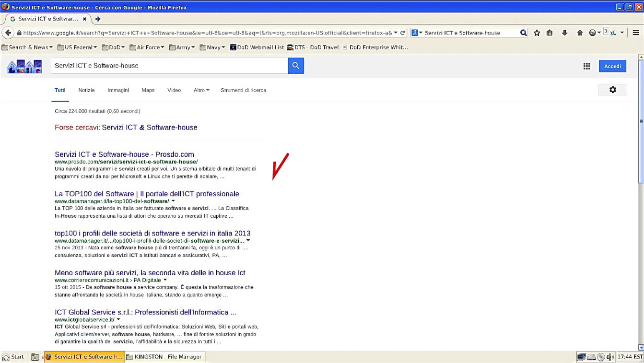
Task: Open the Firefox hamburger menu
Action: (x=636, y=33)
